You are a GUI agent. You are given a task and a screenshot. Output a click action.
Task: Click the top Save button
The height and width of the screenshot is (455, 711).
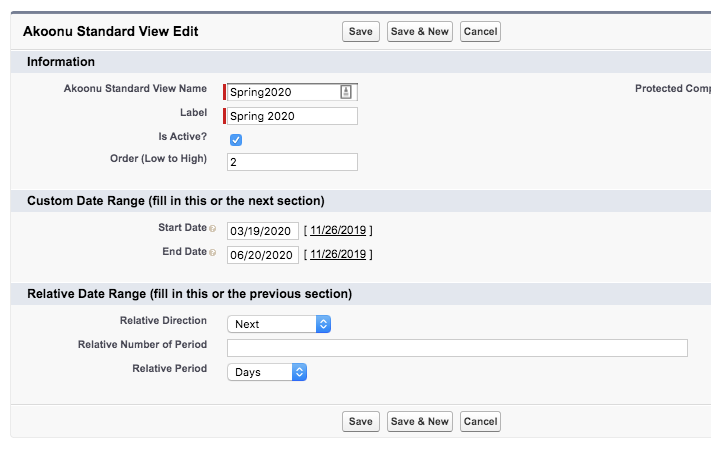pyautogui.click(x=360, y=32)
